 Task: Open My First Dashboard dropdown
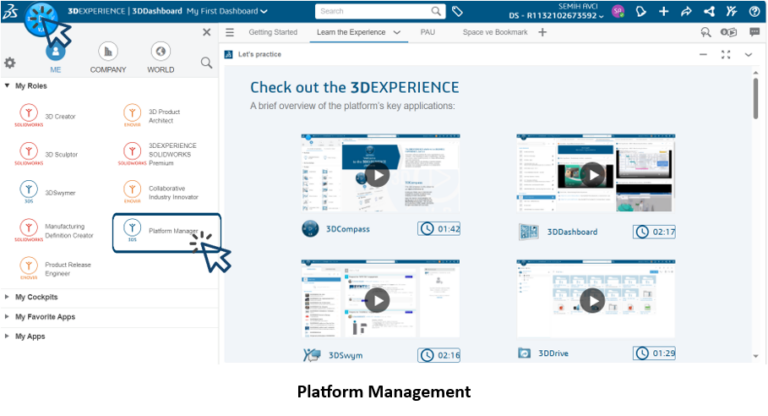pos(228,12)
